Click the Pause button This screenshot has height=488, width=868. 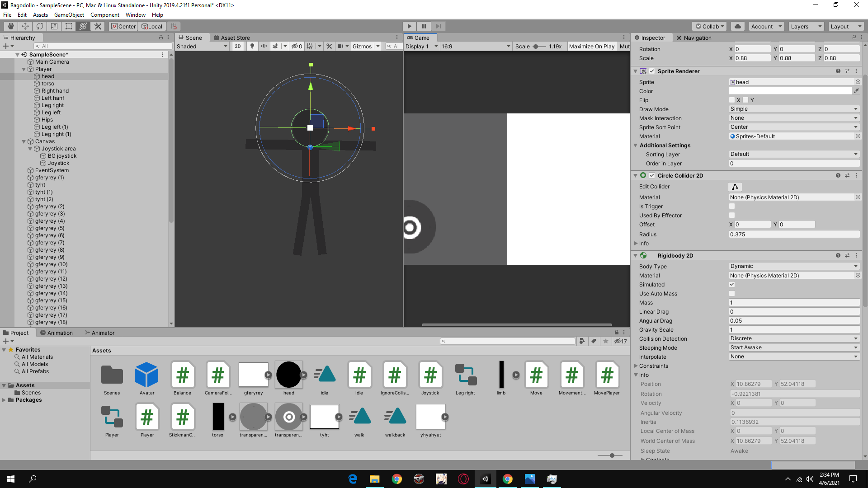click(x=424, y=26)
